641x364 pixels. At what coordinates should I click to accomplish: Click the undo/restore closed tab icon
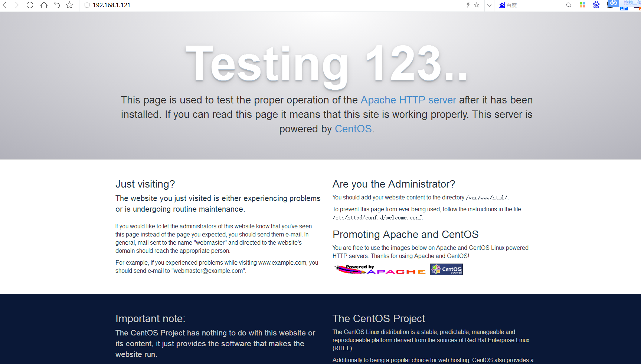(57, 5)
